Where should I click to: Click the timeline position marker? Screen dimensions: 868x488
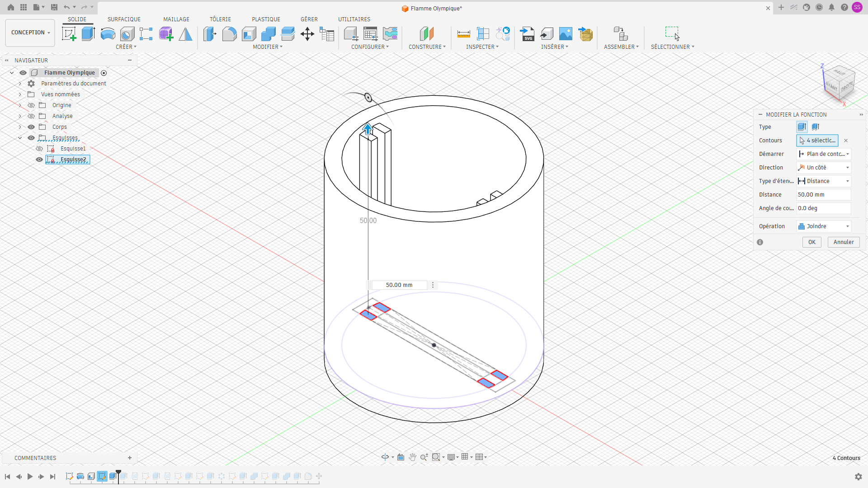(x=118, y=476)
